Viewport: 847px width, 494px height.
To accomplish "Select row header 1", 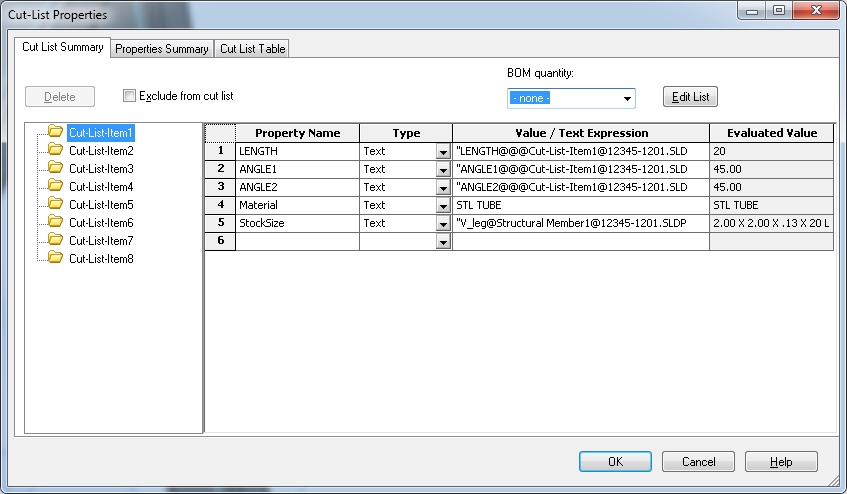I will 220,151.
